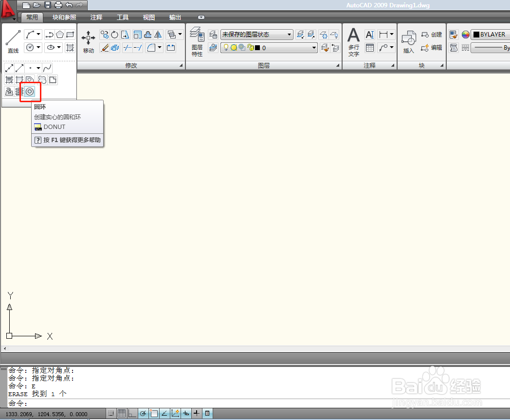Expand the 图层 panel with corner arrow
The width and height of the screenshot is (510, 420).
338,65
